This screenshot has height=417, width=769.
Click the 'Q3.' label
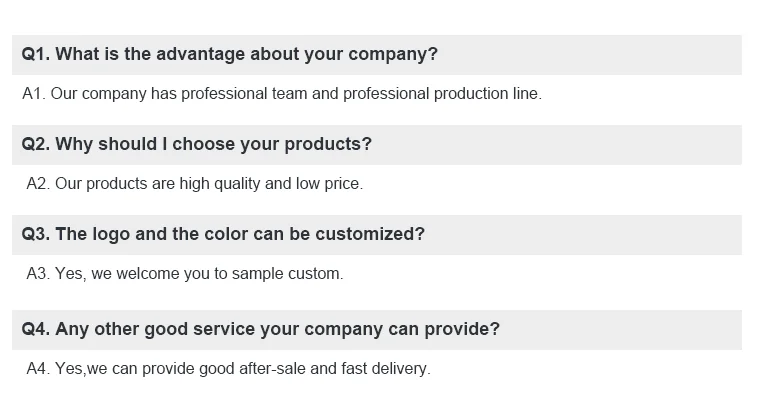pos(36,234)
